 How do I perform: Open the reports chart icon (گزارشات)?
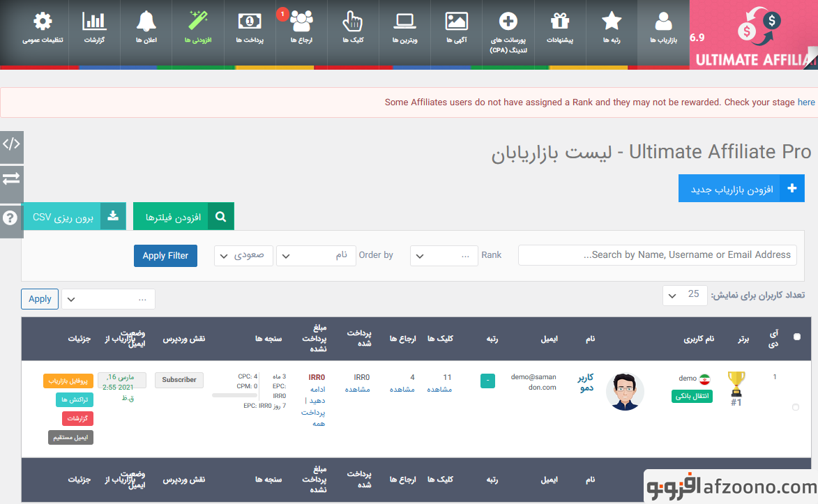(x=94, y=22)
